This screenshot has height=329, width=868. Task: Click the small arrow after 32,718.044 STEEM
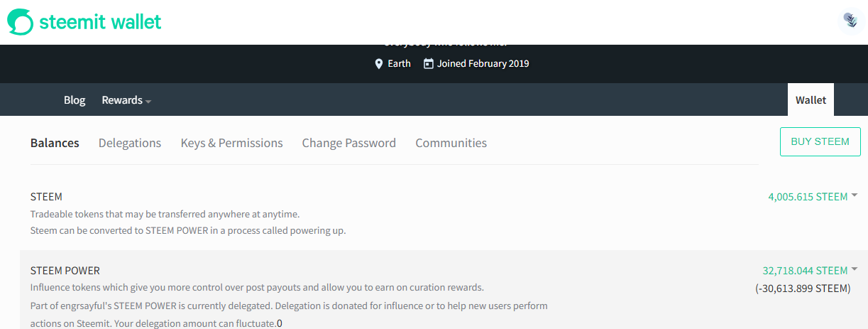pos(854,269)
